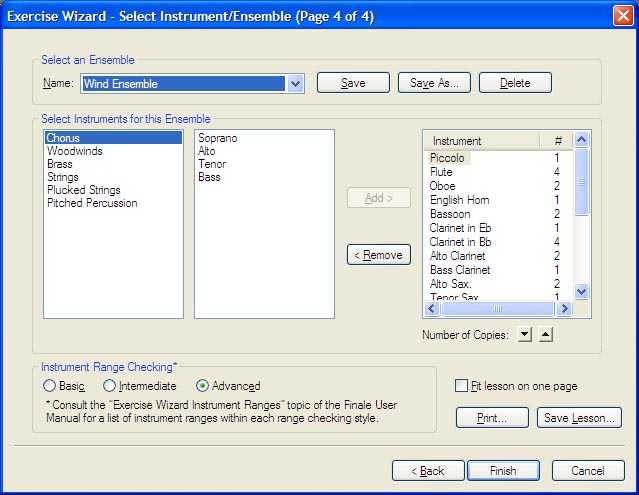Choose Intermediate range checking

[x=110, y=386]
